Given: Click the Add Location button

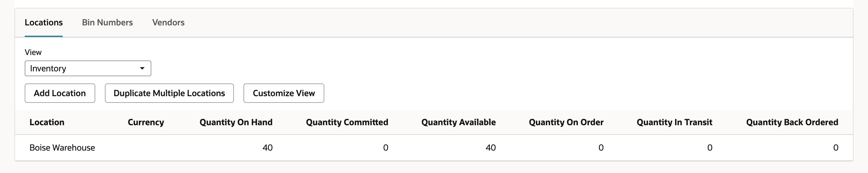Looking at the screenshot, I should tap(60, 93).
